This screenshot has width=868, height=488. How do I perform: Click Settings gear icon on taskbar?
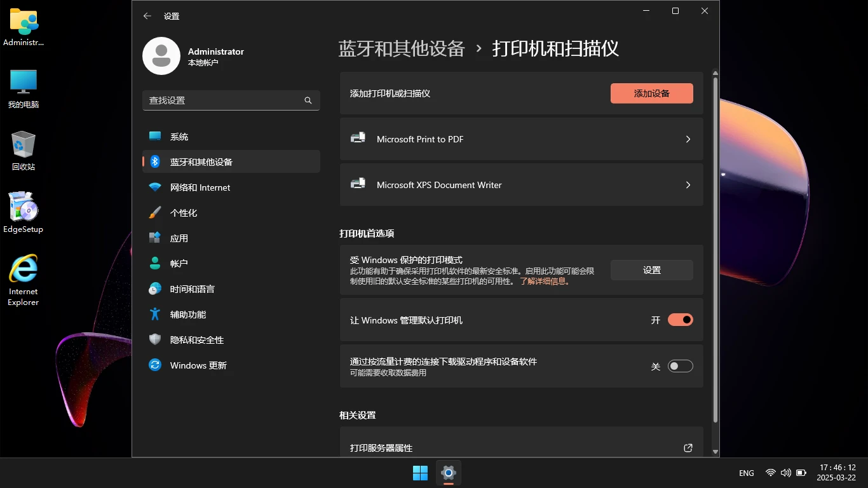(449, 473)
